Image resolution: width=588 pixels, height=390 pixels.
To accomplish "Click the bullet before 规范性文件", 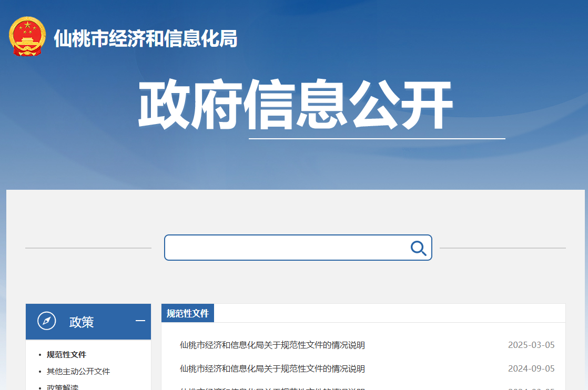I will tap(40, 355).
